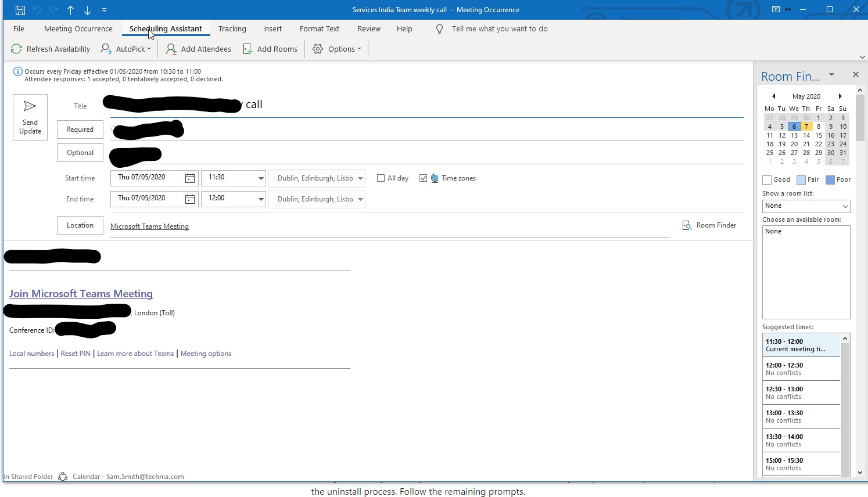The width and height of the screenshot is (868, 497).
Task: Select May 7 in the mini calendar
Action: [x=806, y=127]
